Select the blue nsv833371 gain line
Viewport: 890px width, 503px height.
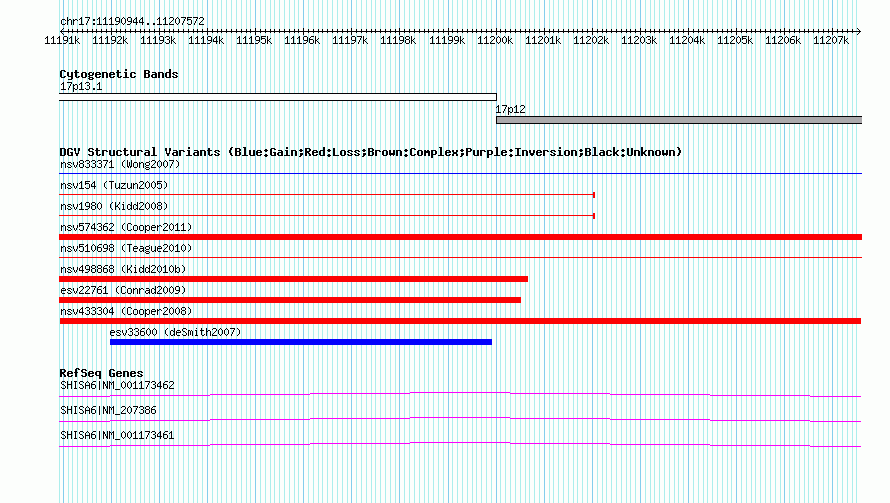click(460, 173)
